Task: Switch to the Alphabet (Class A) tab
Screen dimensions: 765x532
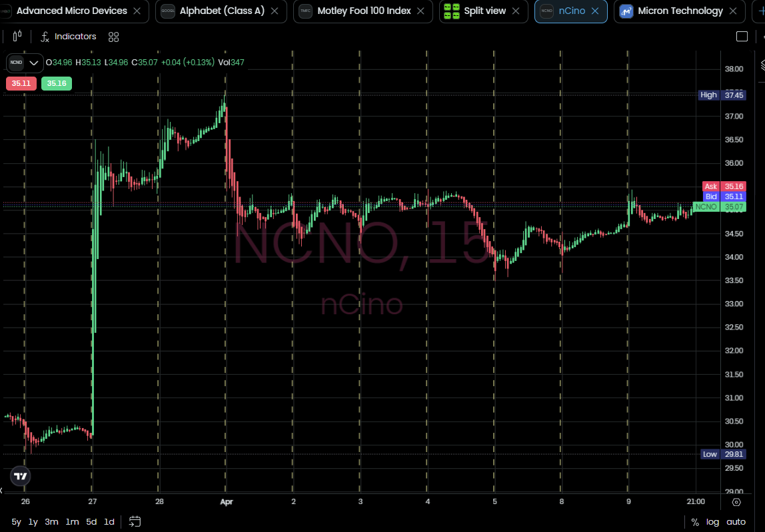Action: point(221,11)
